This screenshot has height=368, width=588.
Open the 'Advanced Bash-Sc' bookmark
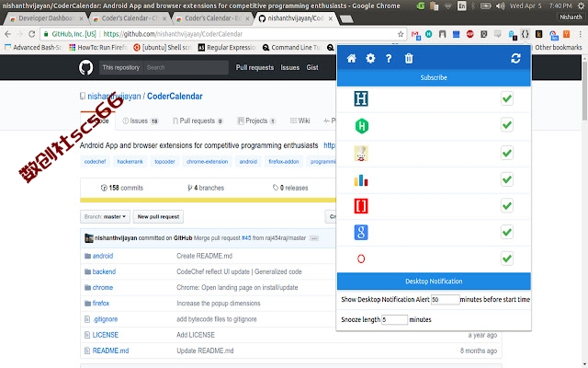[33, 47]
